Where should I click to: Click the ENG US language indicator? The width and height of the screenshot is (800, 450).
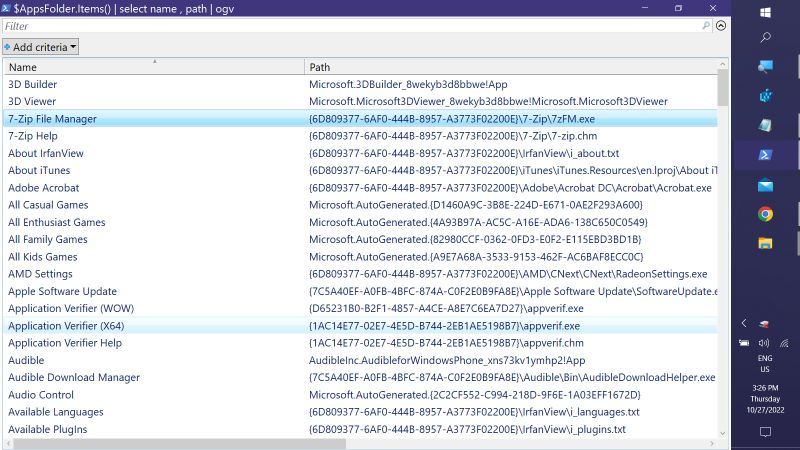pos(765,364)
